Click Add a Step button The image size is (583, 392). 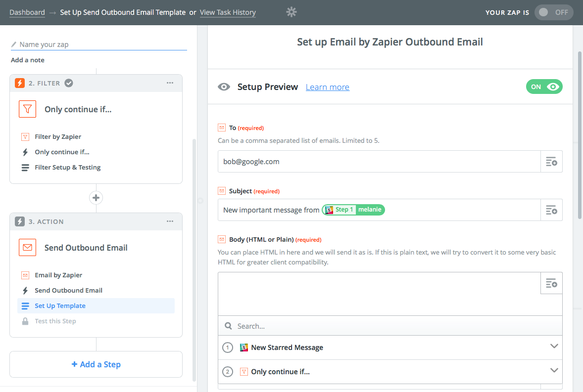pyautogui.click(x=96, y=364)
